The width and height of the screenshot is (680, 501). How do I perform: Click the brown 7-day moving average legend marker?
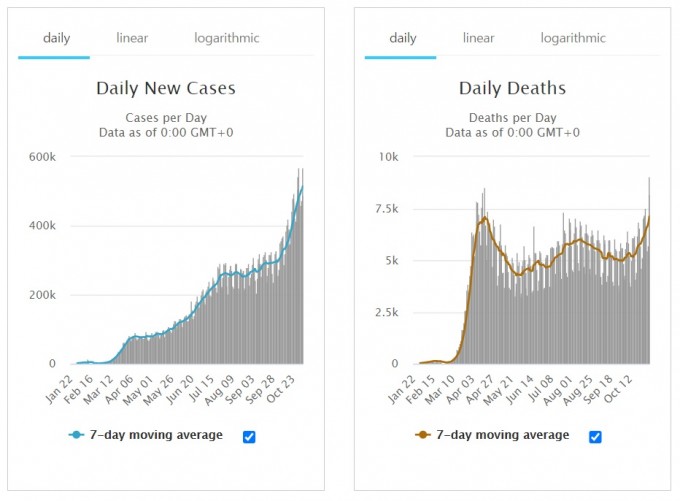tap(422, 435)
